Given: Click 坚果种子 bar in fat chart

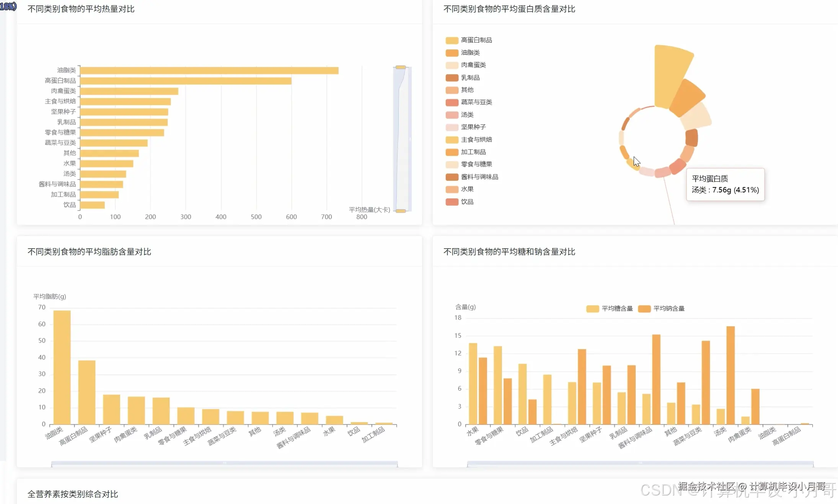Looking at the screenshot, I should point(111,409).
